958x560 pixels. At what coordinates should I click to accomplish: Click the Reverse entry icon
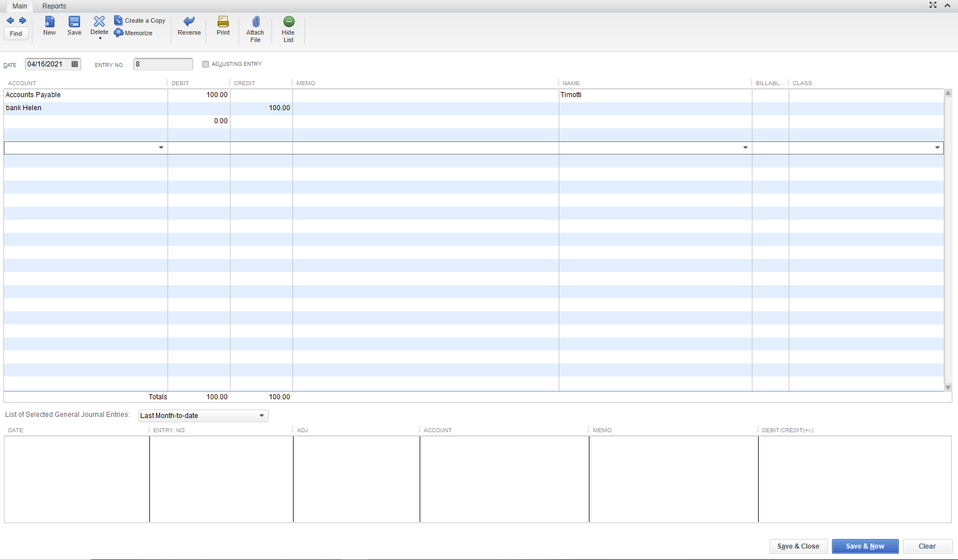[x=189, y=26]
